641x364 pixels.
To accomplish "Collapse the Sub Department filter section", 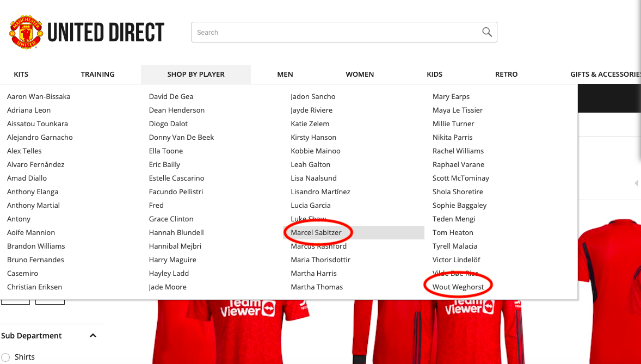I will 93,336.
